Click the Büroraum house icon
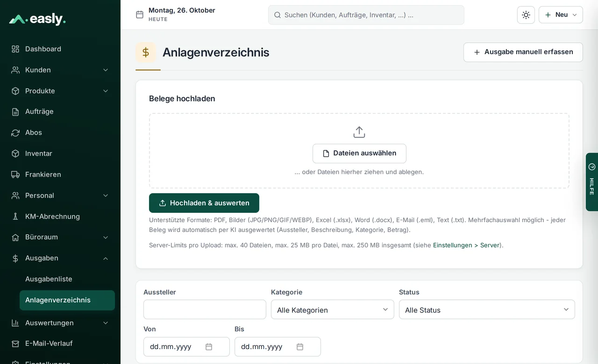598x364 pixels. click(15, 237)
